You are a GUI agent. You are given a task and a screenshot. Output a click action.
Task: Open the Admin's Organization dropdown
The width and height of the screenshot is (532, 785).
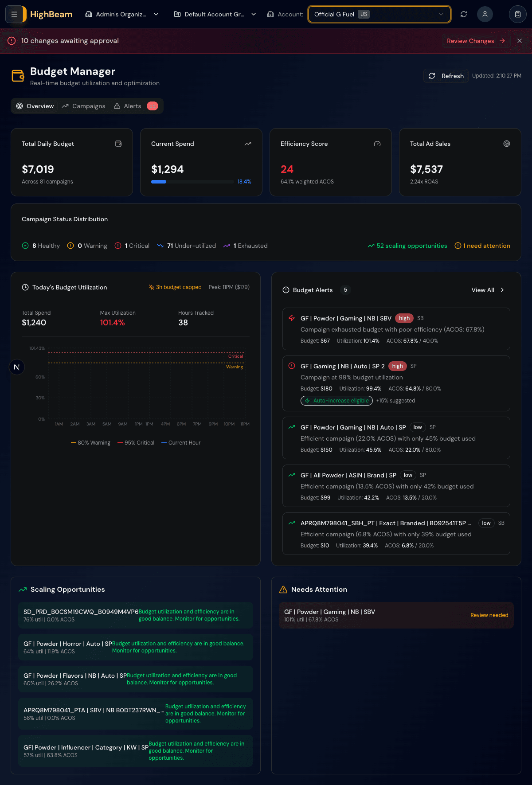click(122, 14)
